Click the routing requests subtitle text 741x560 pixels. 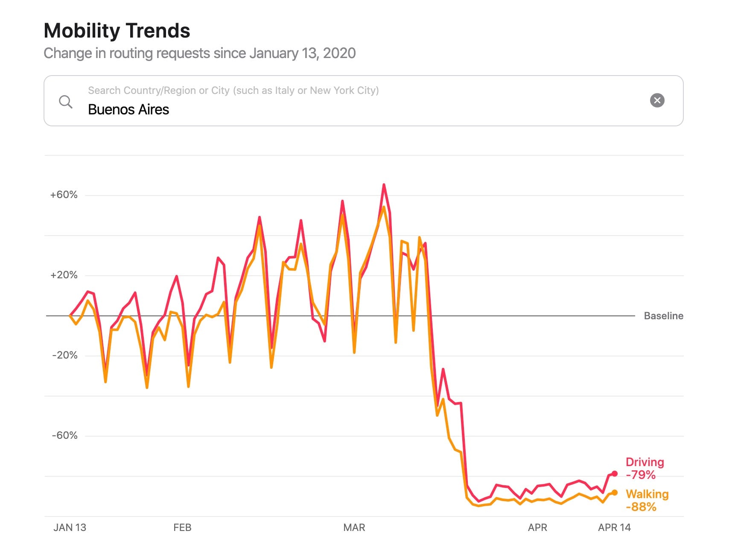tap(199, 53)
